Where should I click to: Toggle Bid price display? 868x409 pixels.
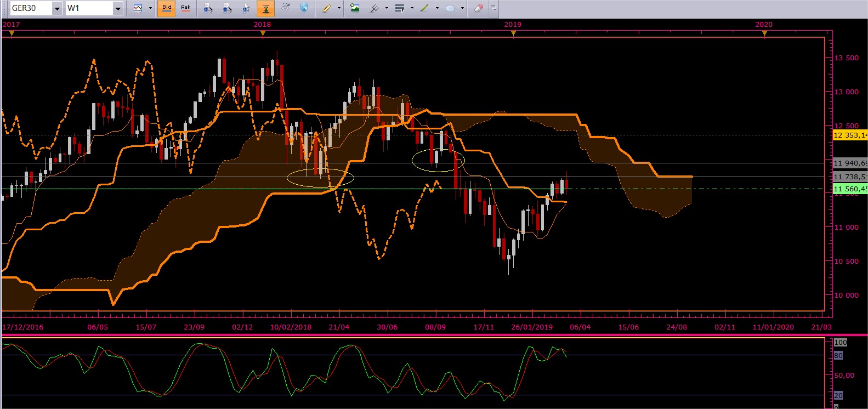167,8
